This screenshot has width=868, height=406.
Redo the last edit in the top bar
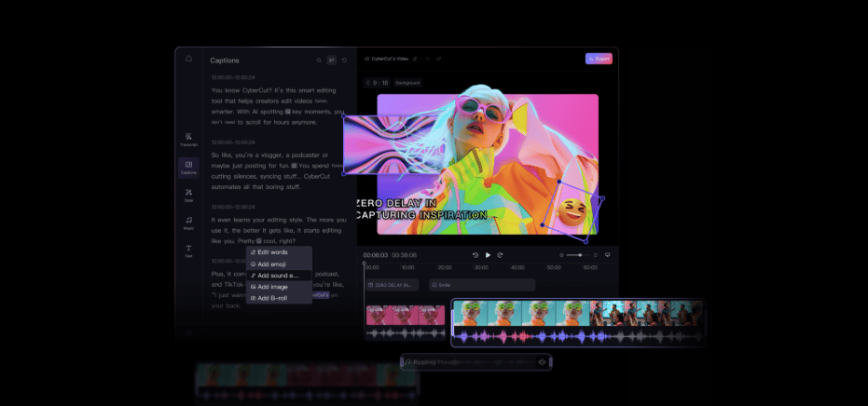click(x=438, y=59)
